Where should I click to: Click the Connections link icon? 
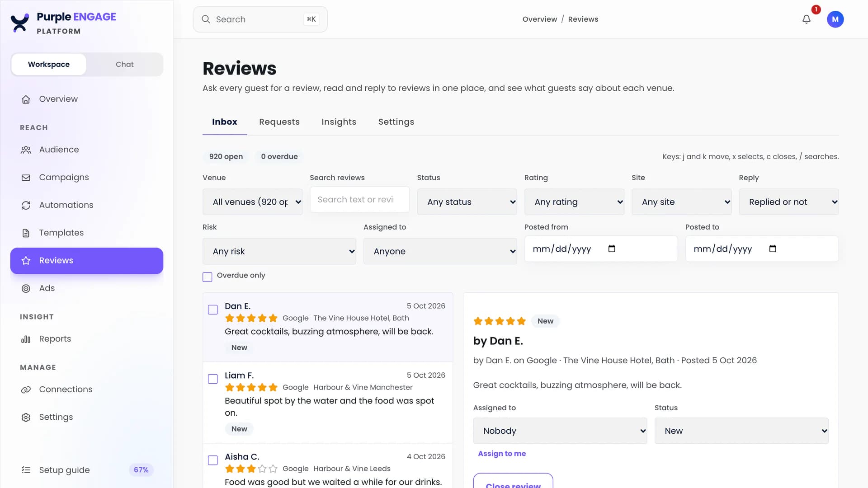pos(26,389)
